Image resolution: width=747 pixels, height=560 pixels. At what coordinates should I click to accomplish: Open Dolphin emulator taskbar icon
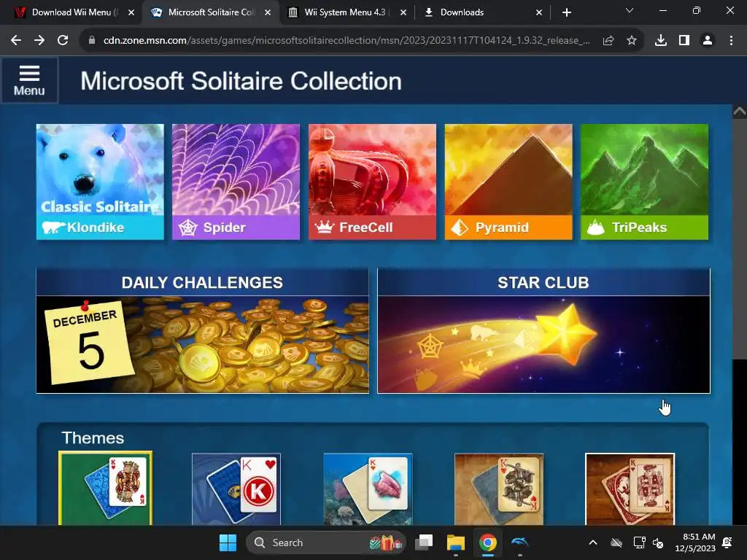click(x=519, y=542)
